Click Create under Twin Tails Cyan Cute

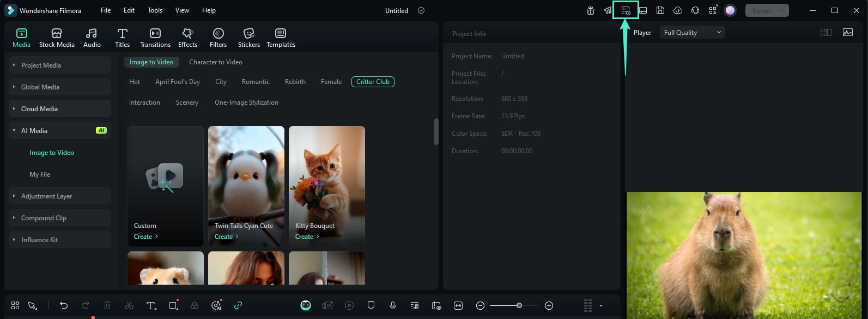click(x=227, y=237)
